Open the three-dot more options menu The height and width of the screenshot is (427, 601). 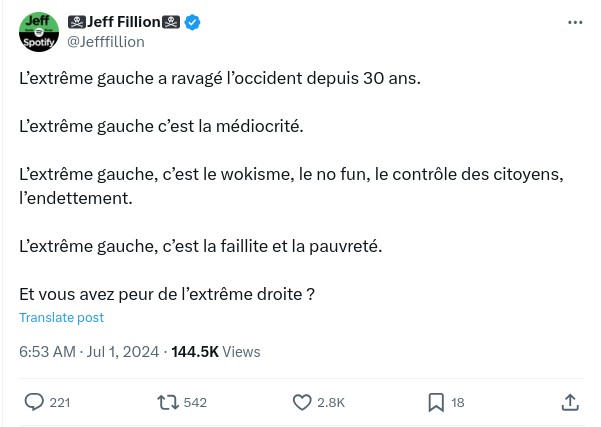pos(574,22)
